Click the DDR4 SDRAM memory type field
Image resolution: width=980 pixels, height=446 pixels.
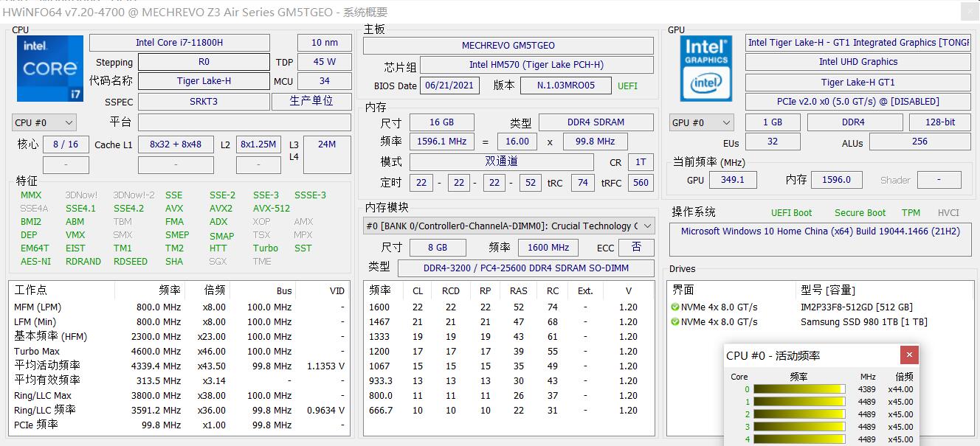[x=596, y=122]
